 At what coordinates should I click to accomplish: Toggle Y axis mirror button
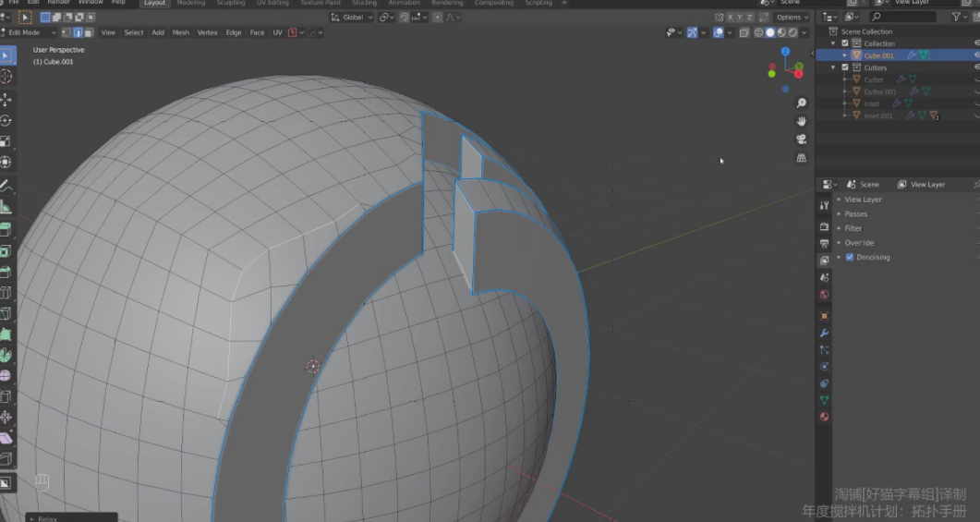point(740,18)
